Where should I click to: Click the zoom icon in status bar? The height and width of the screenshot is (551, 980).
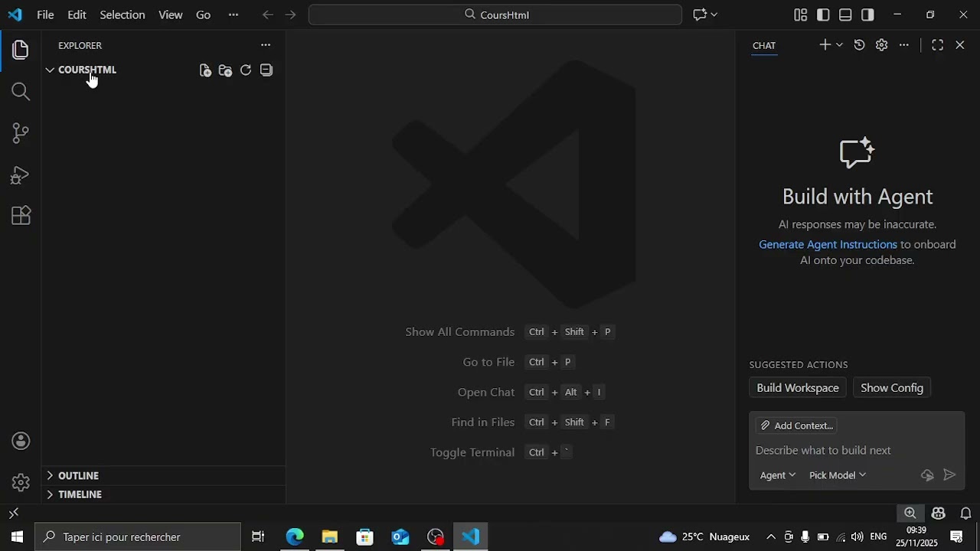pos(910,513)
